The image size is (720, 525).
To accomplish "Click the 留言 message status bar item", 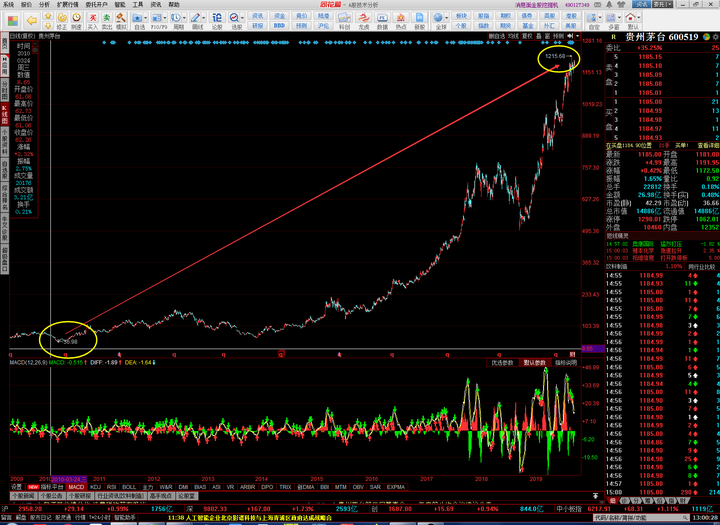I will pos(8,518).
